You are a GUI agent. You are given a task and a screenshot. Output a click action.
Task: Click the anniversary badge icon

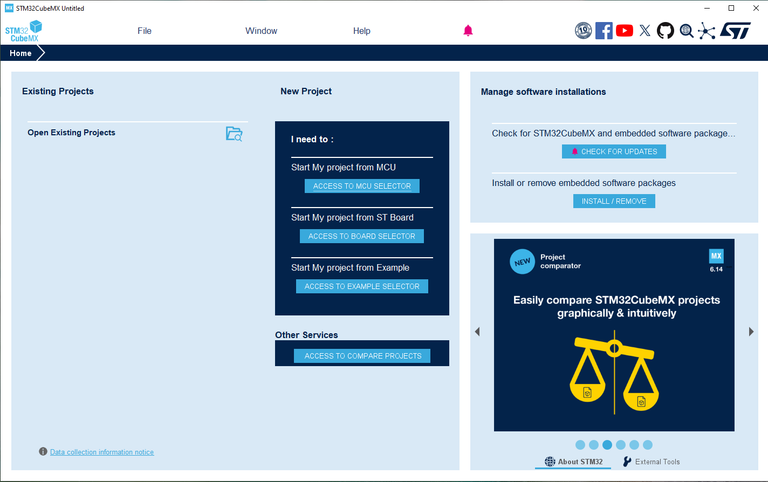(583, 31)
